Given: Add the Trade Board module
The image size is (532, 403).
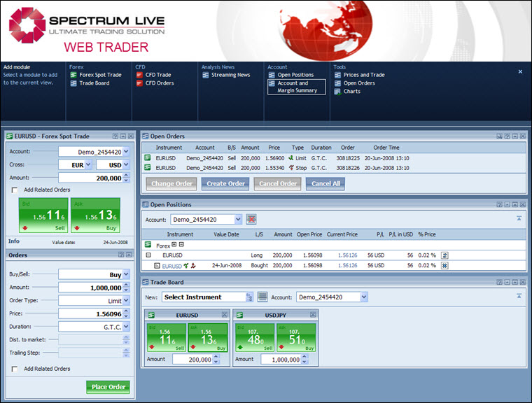Looking at the screenshot, I should click(x=90, y=83).
